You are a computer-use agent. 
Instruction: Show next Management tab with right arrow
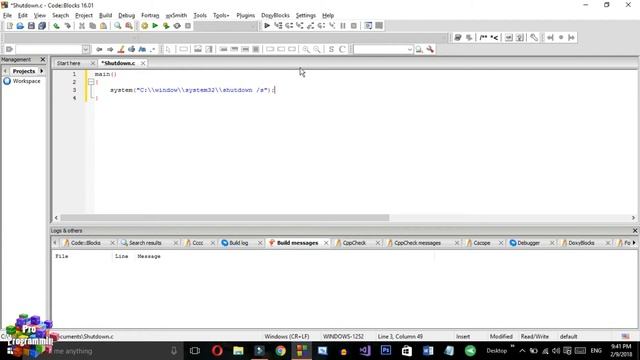click(x=42, y=71)
